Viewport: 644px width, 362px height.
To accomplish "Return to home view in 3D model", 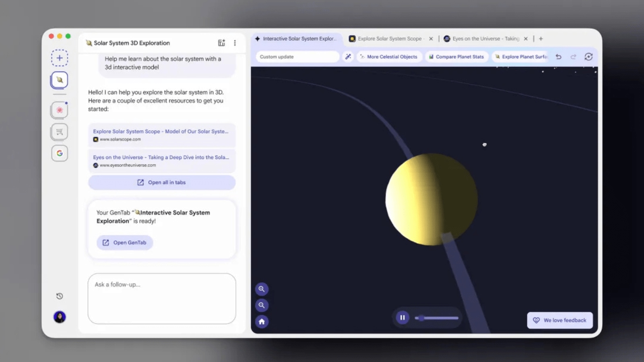I will point(262,322).
